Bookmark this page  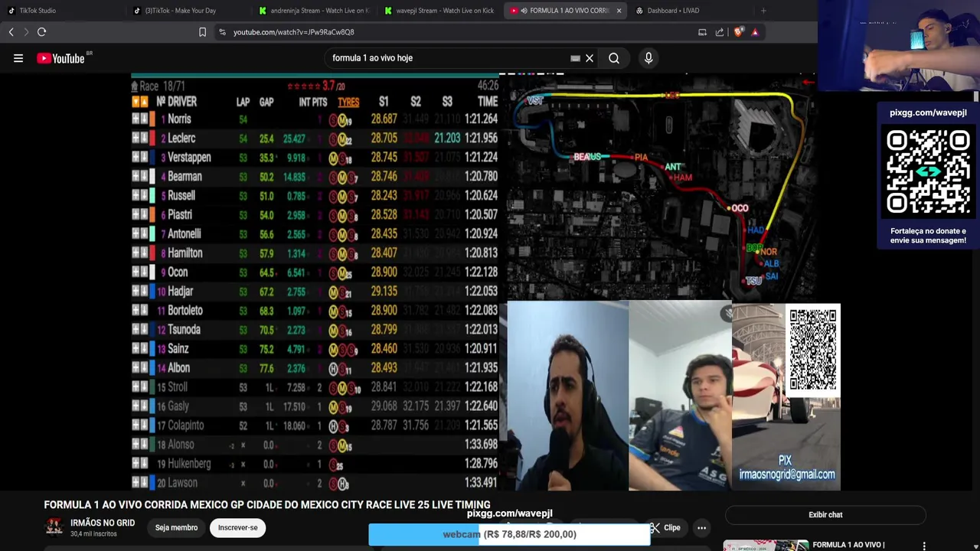pos(202,32)
